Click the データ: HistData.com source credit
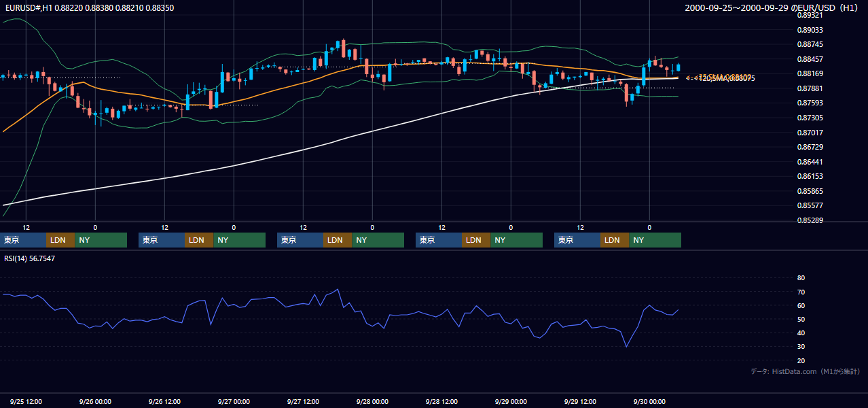The height and width of the screenshot is (408, 868). [x=806, y=372]
